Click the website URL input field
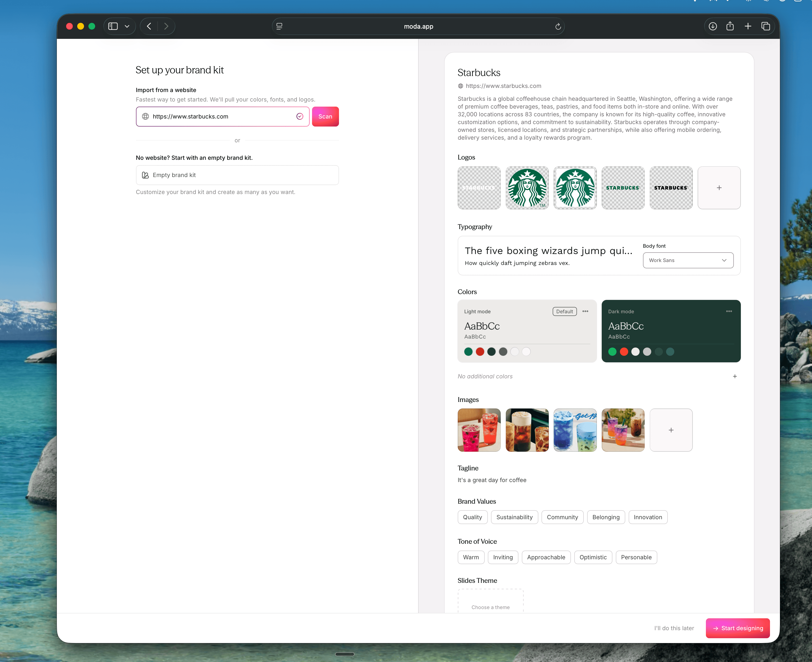The height and width of the screenshot is (662, 812). pyautogui.click(x=223, y=116)
